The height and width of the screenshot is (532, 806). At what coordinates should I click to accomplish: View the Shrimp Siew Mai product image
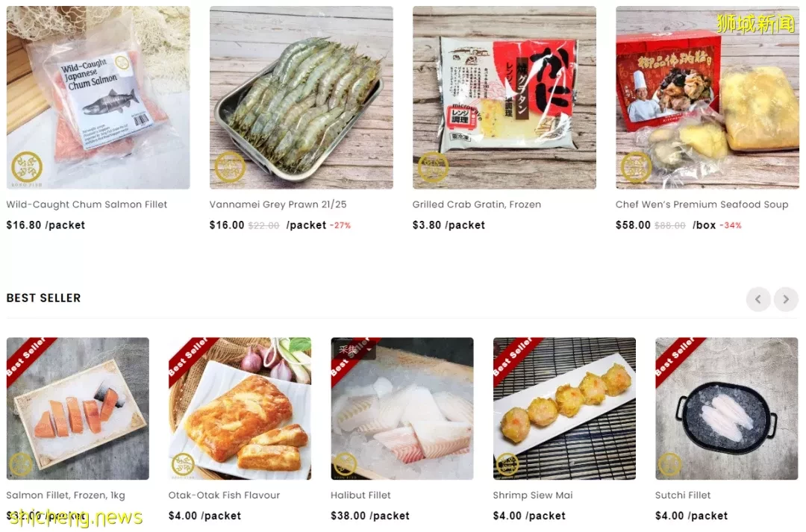pyautogui.click(x=564, y=409)
